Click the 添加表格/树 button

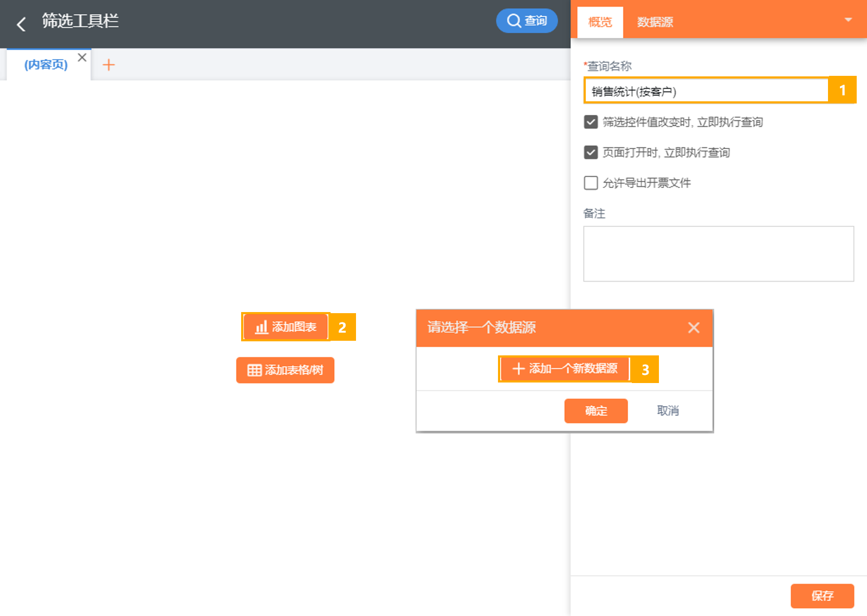point(285,370)
